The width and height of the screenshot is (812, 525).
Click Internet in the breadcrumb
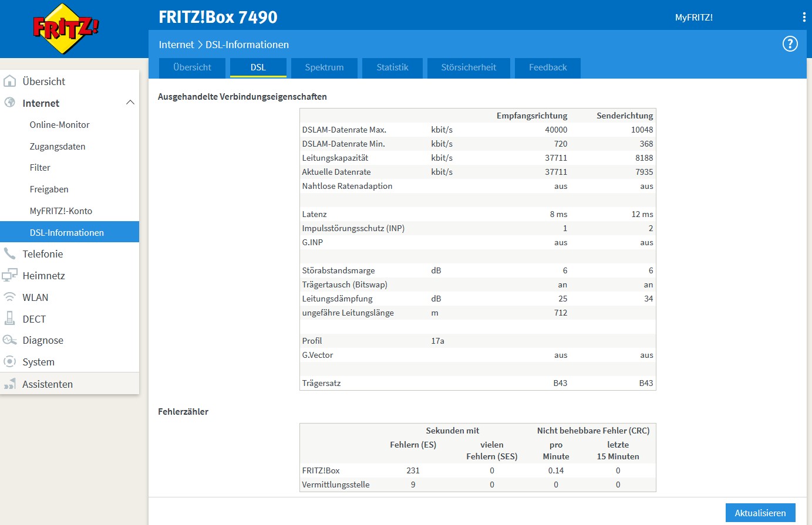coord(176,45)
